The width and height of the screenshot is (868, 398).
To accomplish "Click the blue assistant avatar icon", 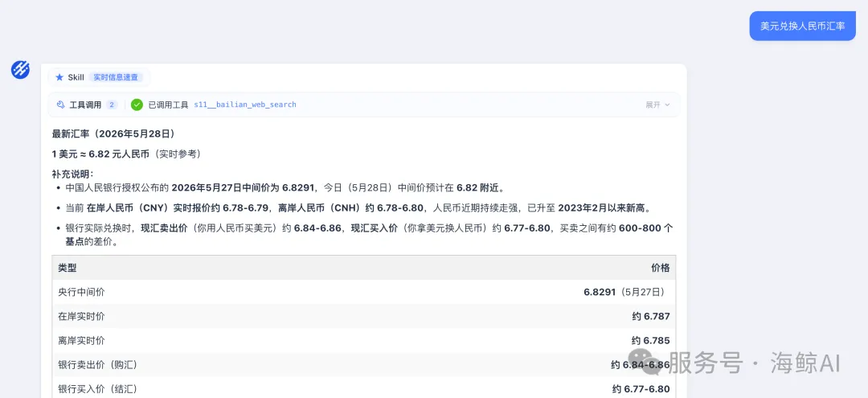I will (x=20, y=70).
